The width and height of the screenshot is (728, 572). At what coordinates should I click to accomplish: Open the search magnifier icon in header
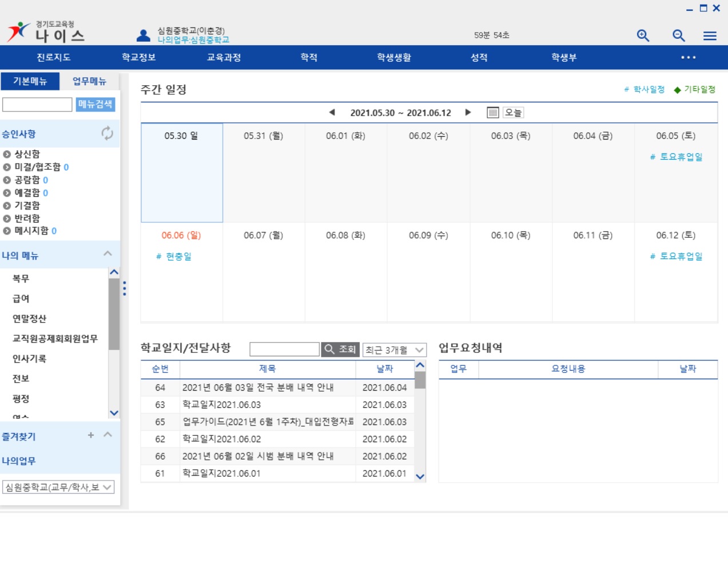679,35
